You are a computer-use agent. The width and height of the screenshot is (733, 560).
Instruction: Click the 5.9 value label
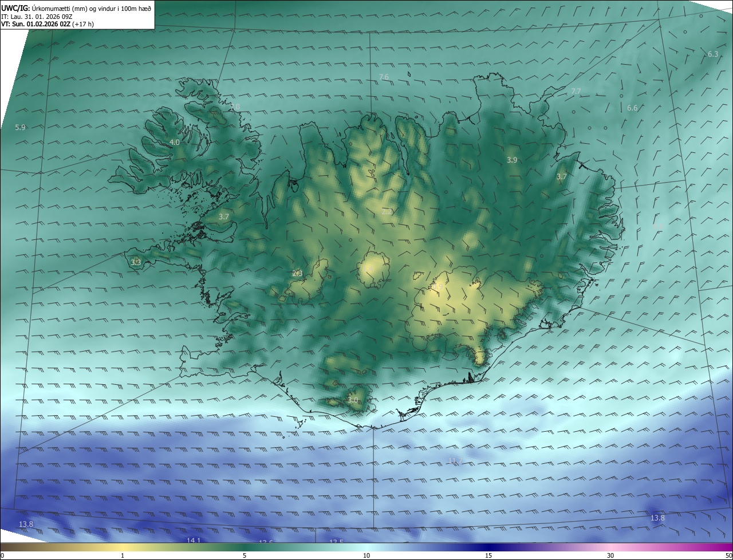click(20, 127)
